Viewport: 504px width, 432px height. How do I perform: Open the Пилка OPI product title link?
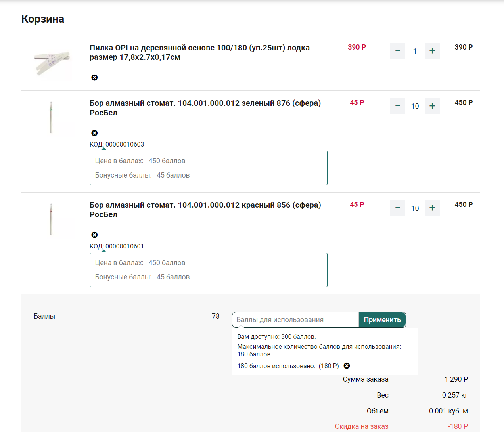coord(199,52)
